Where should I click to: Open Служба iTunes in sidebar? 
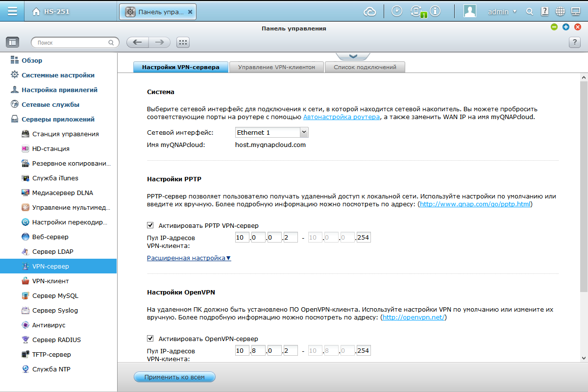point(55,178)
